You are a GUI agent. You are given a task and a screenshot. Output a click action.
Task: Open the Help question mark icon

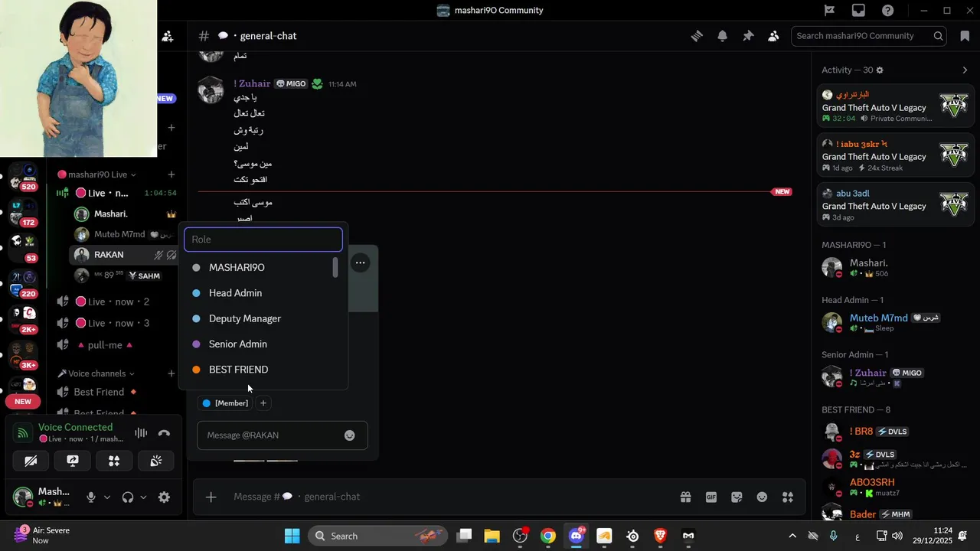(x=887, y=11)
